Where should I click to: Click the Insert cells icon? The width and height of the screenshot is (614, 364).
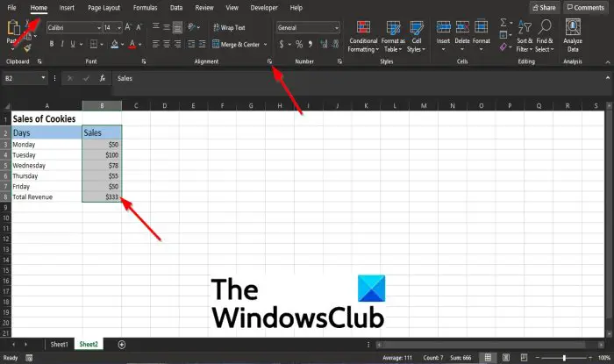(443, 36)
